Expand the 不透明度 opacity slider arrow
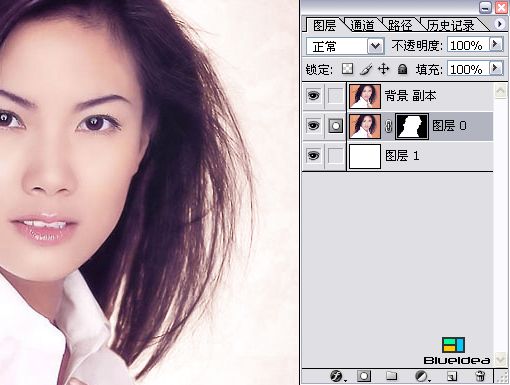510x385 pixels. [x=496, y=44]
